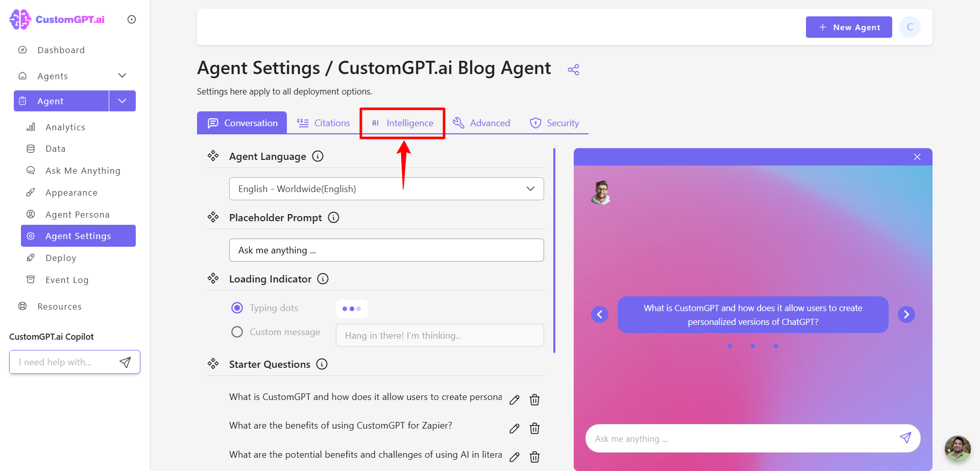Expand the Agents dropdown chevron
The image size is (980, 471).
122,76
